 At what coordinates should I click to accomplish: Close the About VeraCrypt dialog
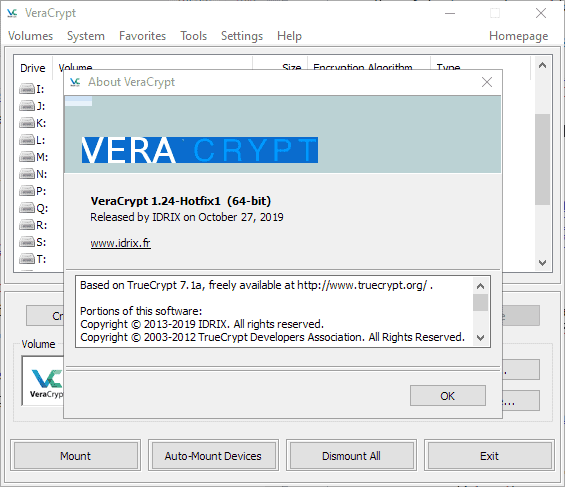coord(487,82)
